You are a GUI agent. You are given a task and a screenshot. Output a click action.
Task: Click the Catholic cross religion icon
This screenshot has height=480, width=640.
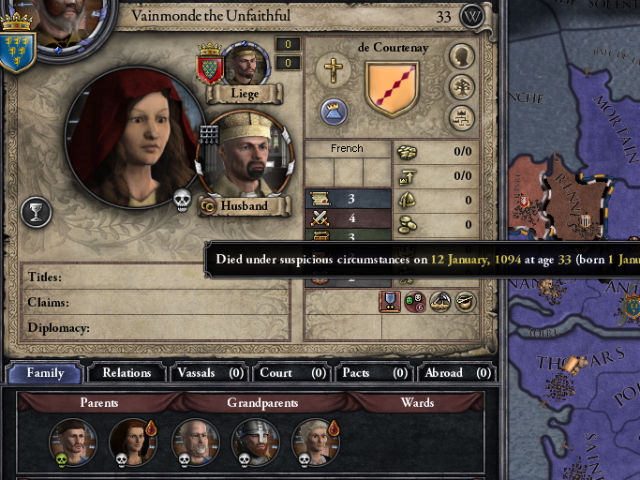tap(333, 69)
